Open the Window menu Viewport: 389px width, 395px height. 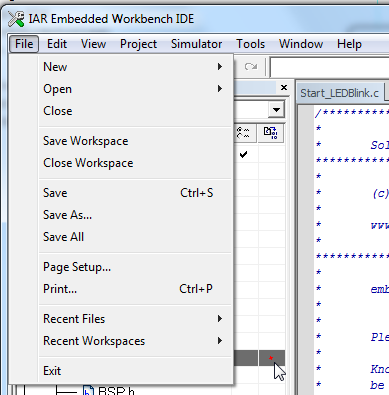(x=301, y=44)
